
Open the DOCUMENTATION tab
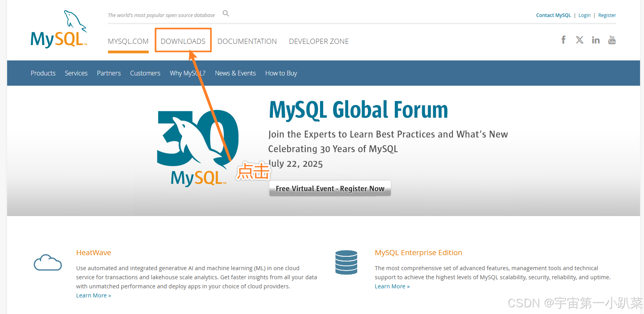pyautogui.click(x=247, y=41)
